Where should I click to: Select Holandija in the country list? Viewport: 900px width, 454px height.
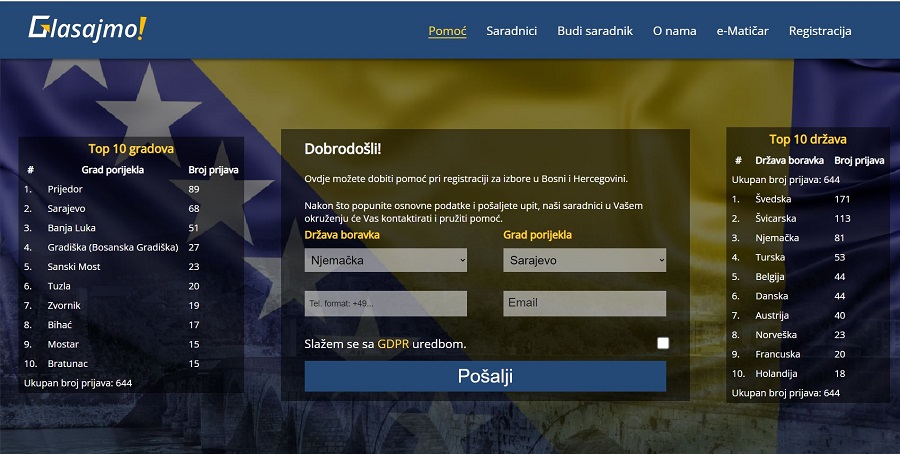(776, 374)
